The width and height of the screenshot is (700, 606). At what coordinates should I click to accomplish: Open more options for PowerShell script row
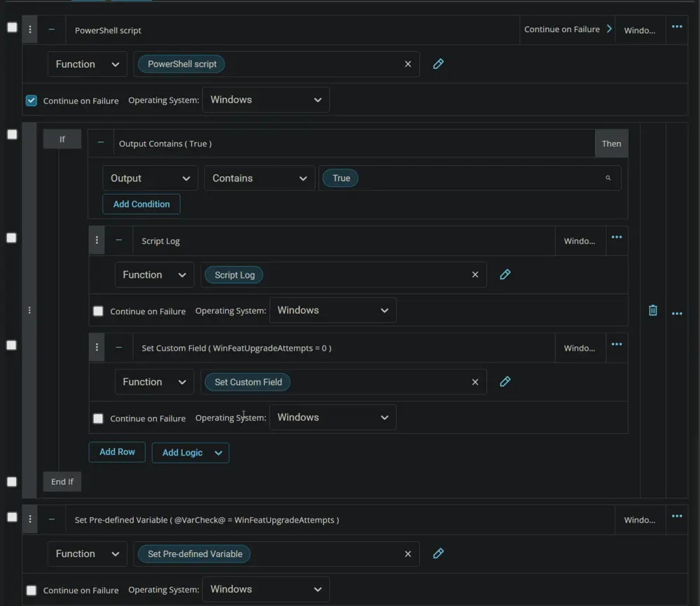click(677, 27)
